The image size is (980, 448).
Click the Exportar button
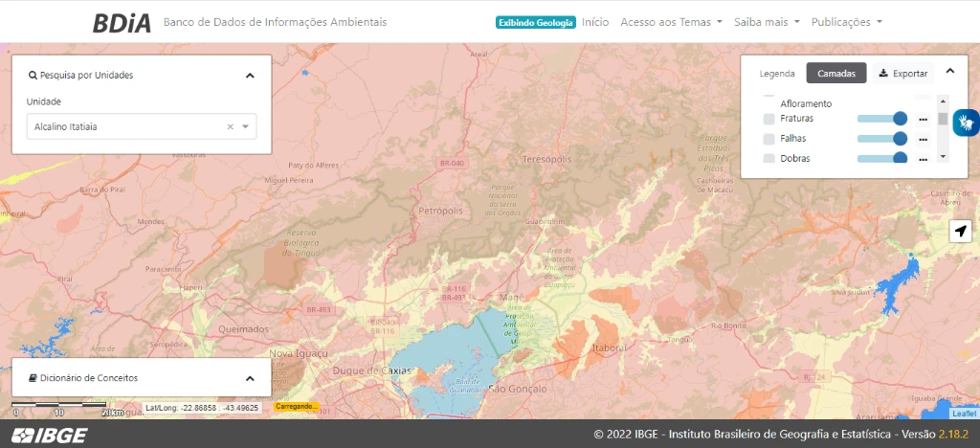(x=903, y=73)
